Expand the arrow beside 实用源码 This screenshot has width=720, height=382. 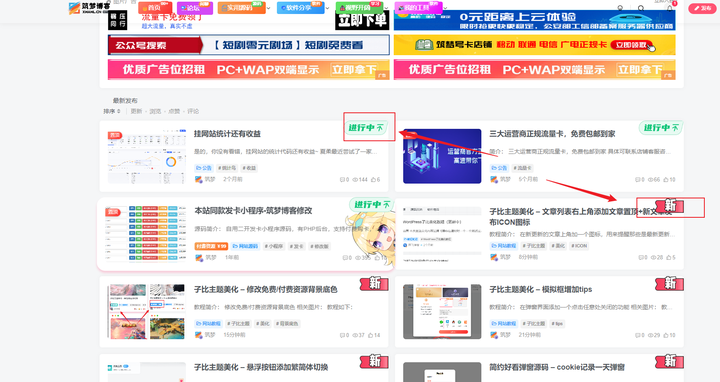click(x=269, y=8)
